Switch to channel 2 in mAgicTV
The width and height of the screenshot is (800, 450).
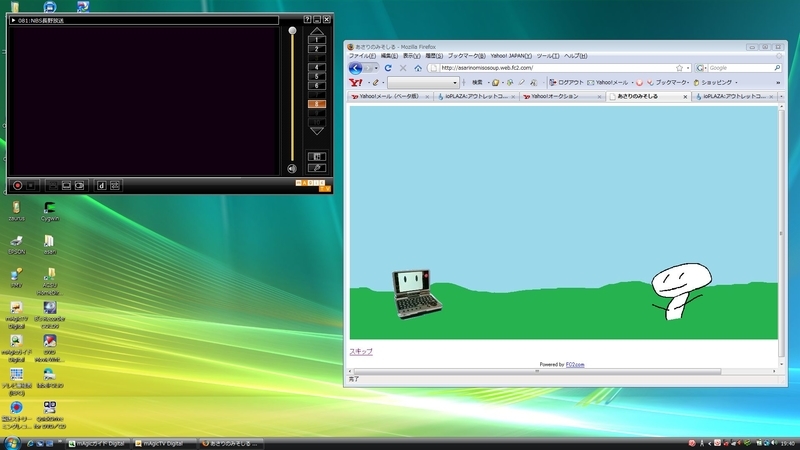[317, 49]
